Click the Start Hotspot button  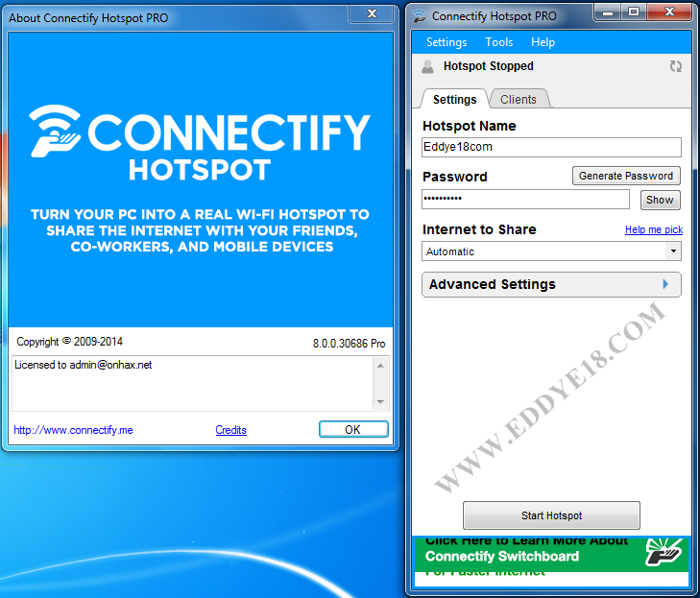[551, 515]
